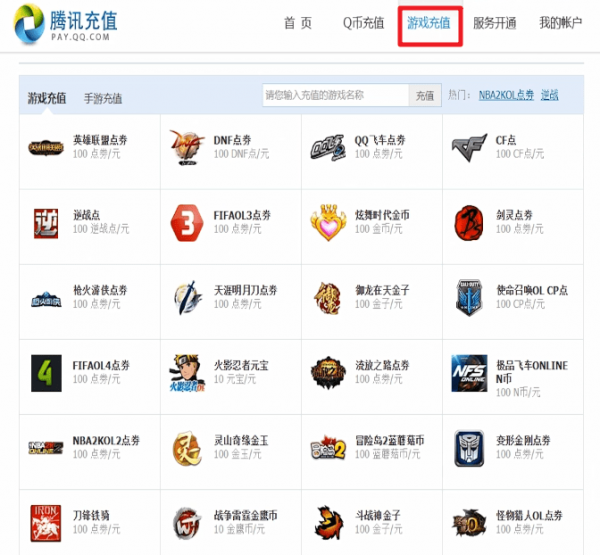Image resolution: width=600 pixels, height=555 pixels.
Task: Open the League of Legends game icon
Action: point(46,148)
